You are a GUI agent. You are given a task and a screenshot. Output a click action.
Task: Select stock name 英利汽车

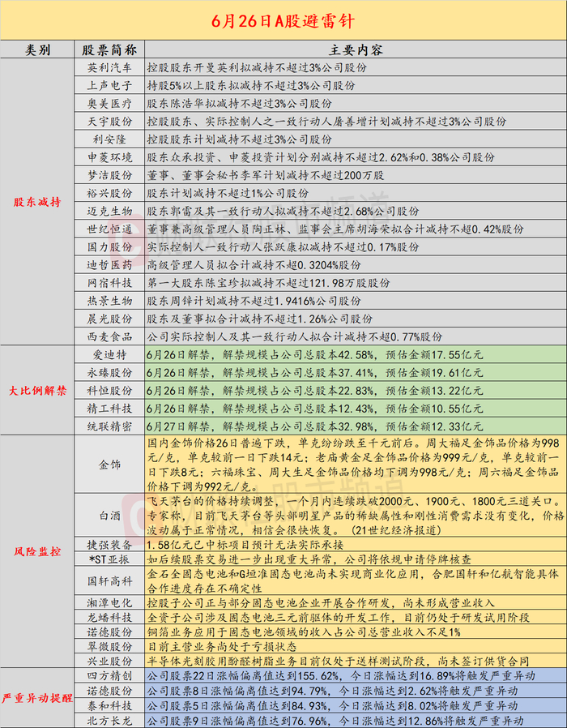tap(109, 67)
